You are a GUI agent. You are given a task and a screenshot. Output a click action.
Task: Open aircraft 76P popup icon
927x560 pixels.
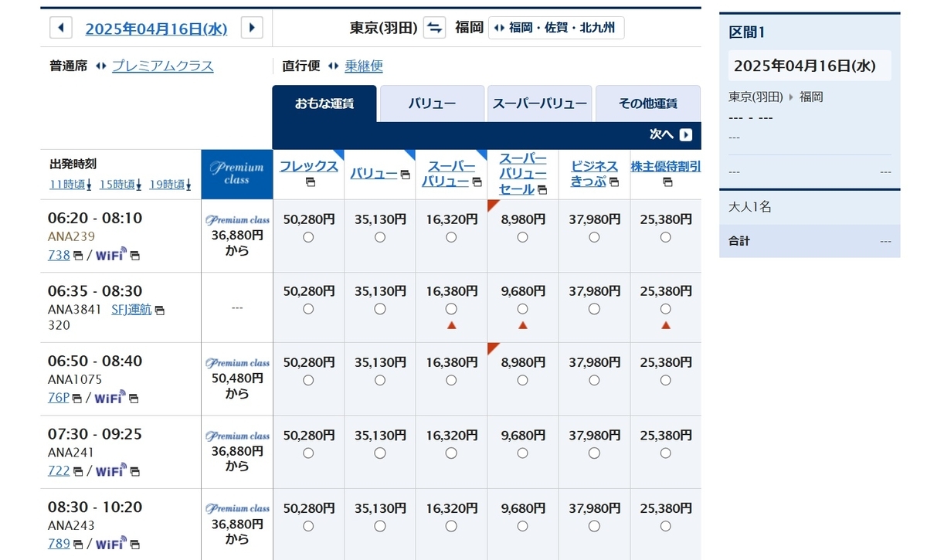pos(77,399)
